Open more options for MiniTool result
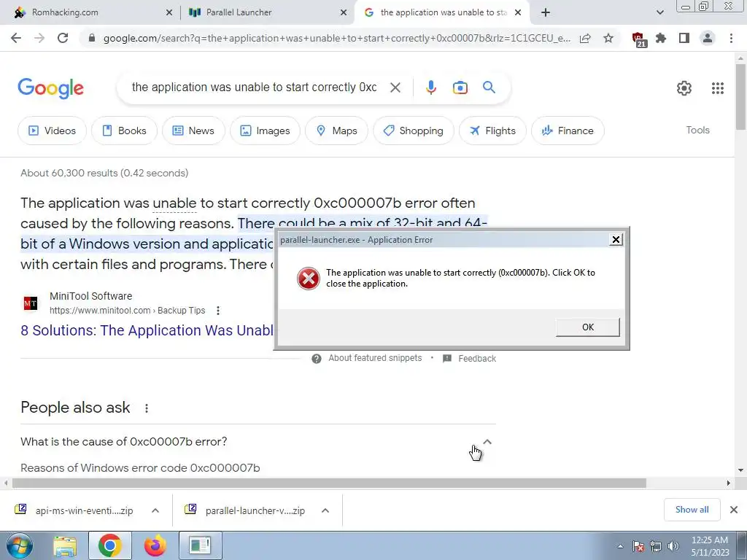The height and width of the screenshot is (560, 747). [217, 311]
